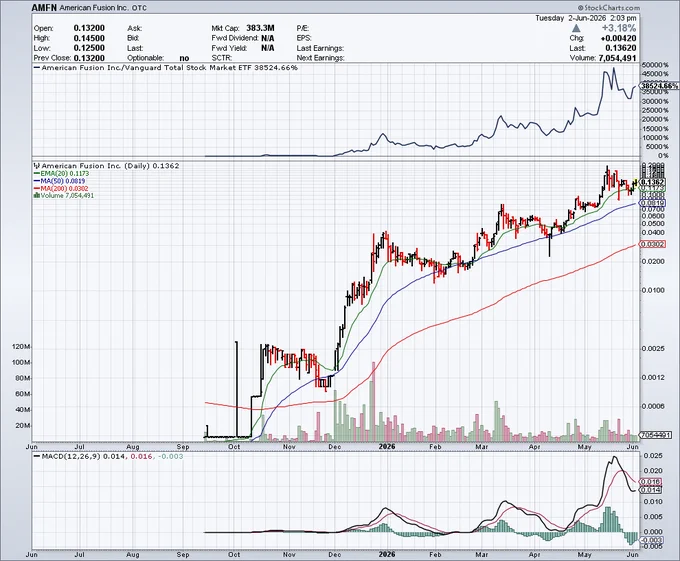Click the volume bars icon in the legend
680x561 pixels.
(x=37, y=196)
